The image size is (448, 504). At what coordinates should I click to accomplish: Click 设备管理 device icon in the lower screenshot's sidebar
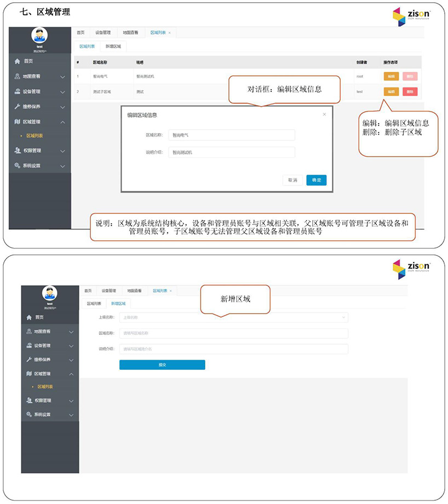(x=29, y=345)
